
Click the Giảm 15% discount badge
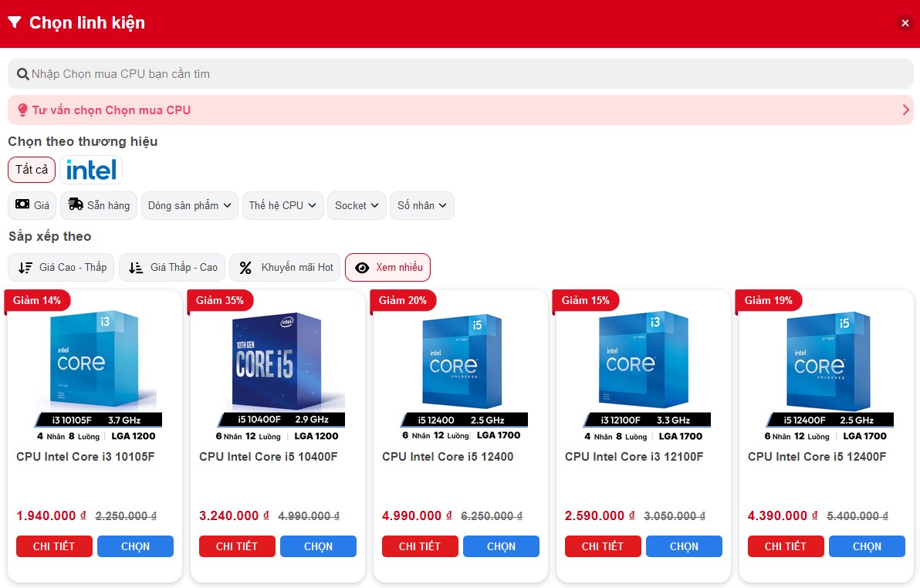coord(586,300)
